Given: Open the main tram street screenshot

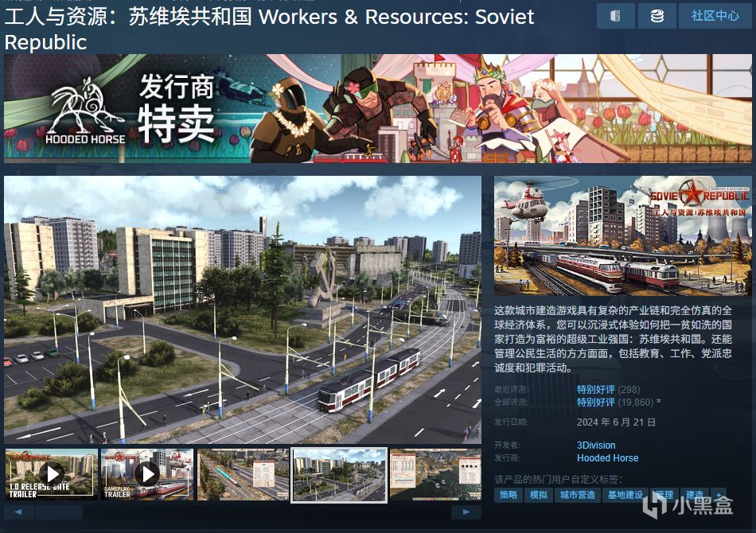Looking at the screenshot, I should click(x=243, y=309).
